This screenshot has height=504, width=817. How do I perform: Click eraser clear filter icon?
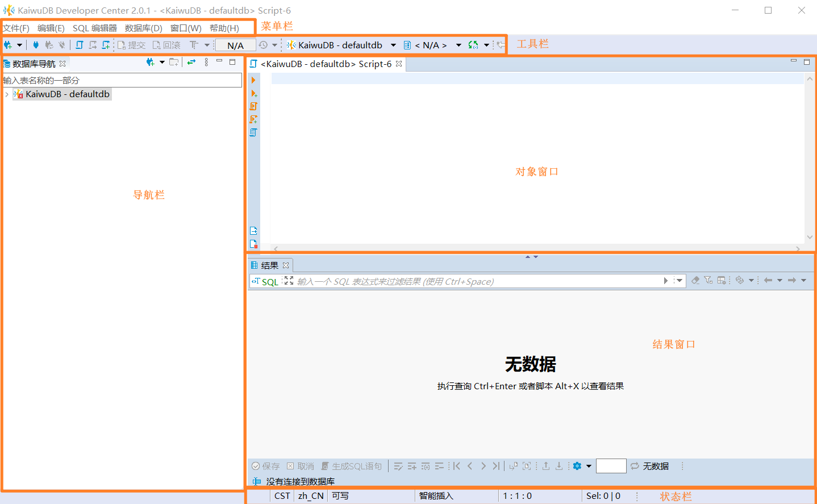pyautogui.click(x=695, y=280)
